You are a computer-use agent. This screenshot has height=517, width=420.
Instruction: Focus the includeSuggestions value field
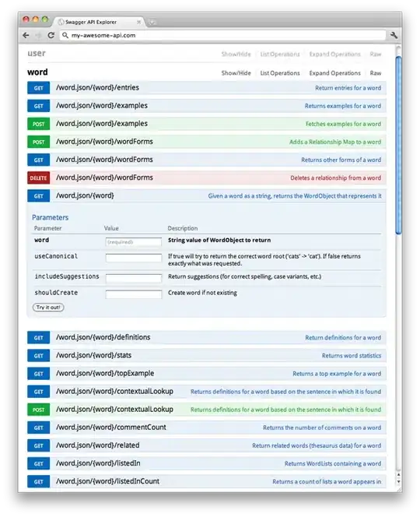point(134,278)
